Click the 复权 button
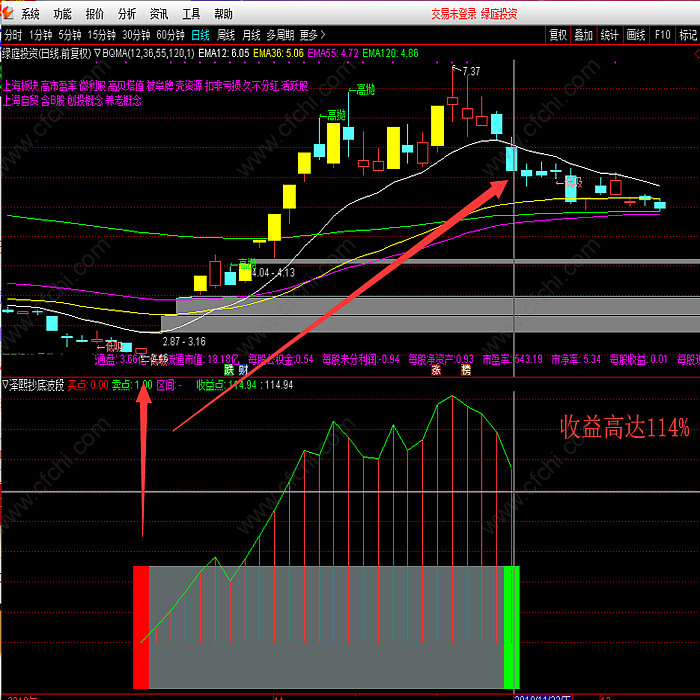Viewport: 700px width, 700px height. point(558,35)
